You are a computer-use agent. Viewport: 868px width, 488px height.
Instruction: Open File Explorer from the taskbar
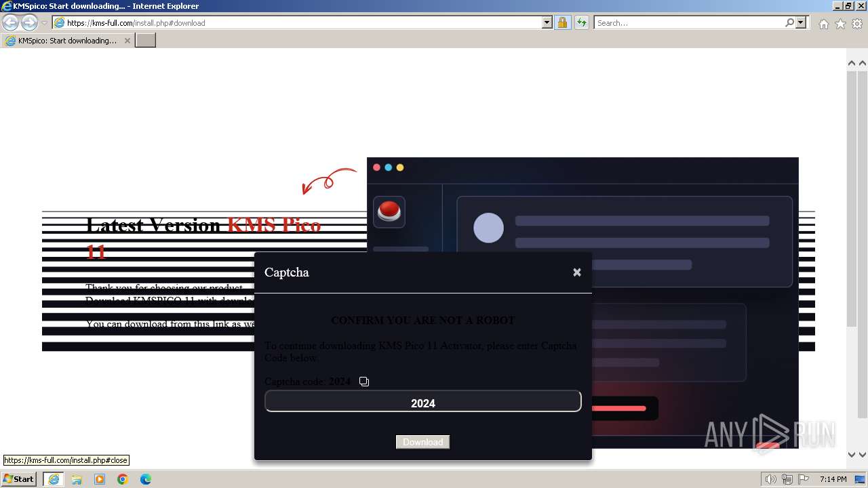[x=77, y=479]
